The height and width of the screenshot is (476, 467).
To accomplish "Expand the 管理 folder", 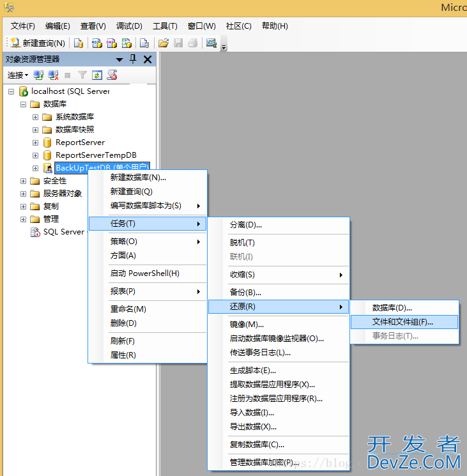I will point(24,219).
